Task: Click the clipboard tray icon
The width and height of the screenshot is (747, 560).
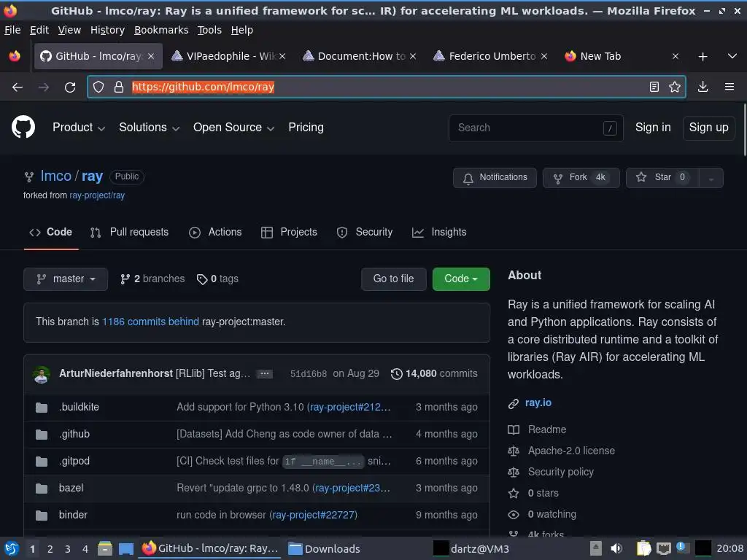Action: point(643,548)
